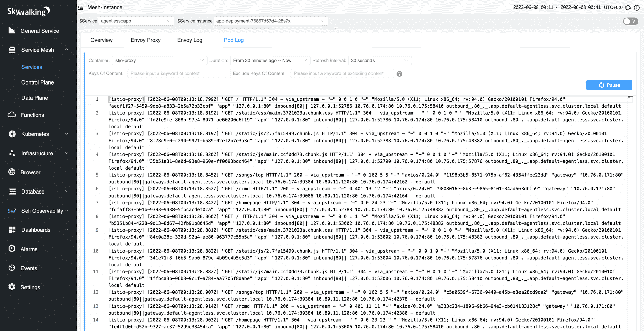Click the Events clock icon
The width and height of the screenshot is (644, 331).
[x=12, y=268]
